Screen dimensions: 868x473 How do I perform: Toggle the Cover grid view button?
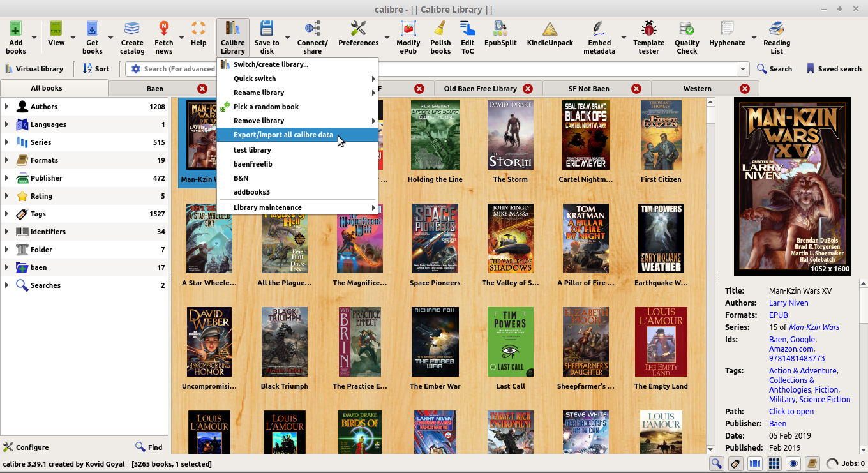[774, 464]
